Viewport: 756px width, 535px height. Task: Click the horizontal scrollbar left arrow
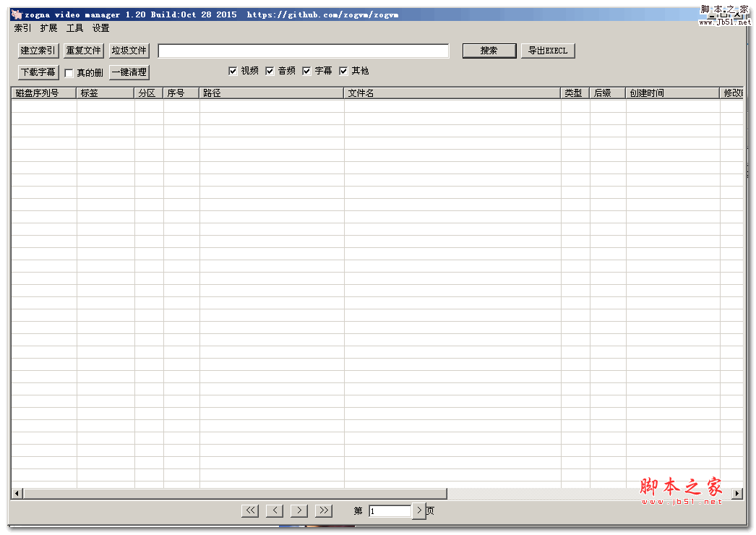(x=17, y=493)
